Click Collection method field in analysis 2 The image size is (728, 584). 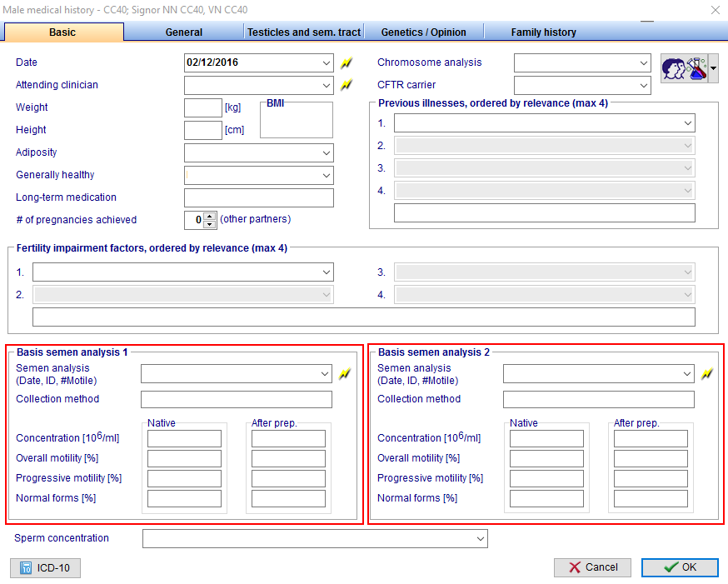click(x=598, y=399)
